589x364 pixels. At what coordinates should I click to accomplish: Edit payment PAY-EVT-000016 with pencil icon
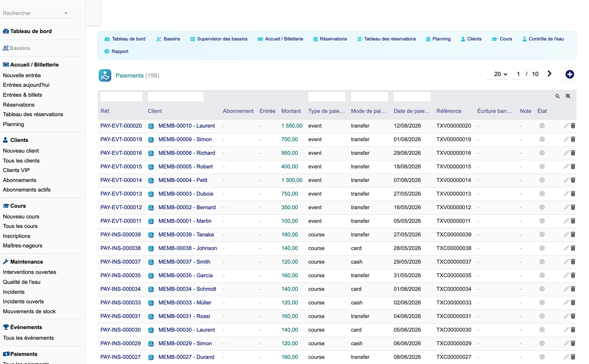[566, 153]
